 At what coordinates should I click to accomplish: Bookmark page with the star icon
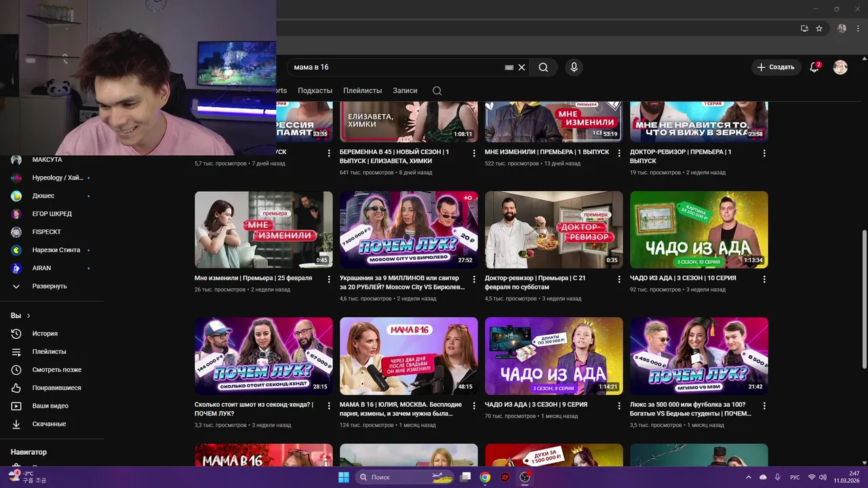[x=819, y=28]
